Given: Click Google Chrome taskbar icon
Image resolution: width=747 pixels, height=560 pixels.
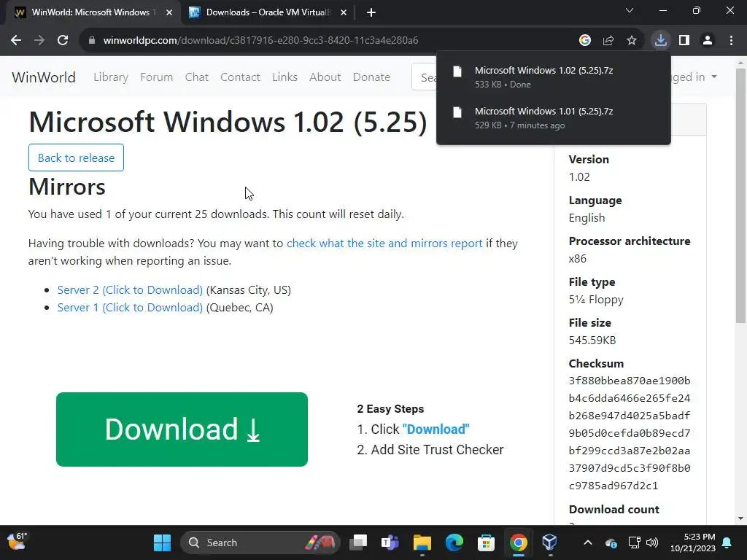Looking at the screenshot, I should (519, 542).
